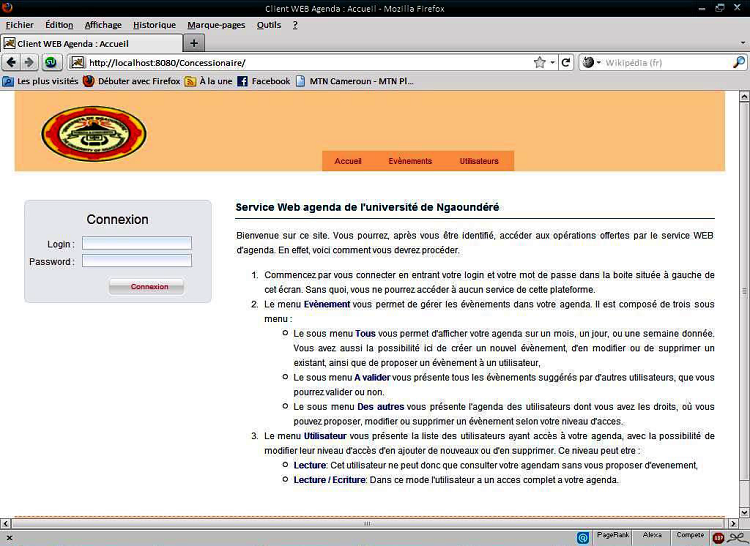
Task: Switch to the Evènements site tab
Action: [x=410, y=161]
